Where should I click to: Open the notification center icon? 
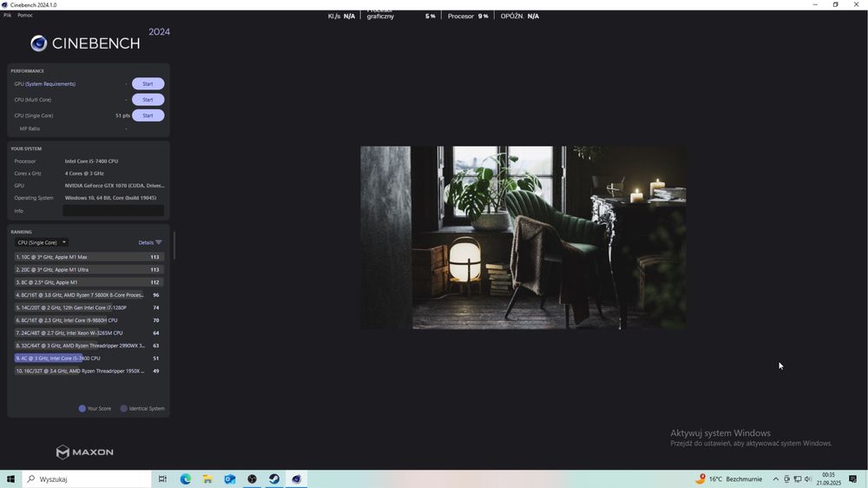tap(853, 479)
